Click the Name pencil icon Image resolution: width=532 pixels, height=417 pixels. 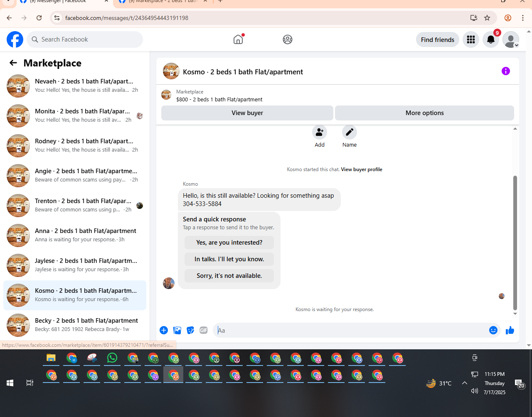350,132
